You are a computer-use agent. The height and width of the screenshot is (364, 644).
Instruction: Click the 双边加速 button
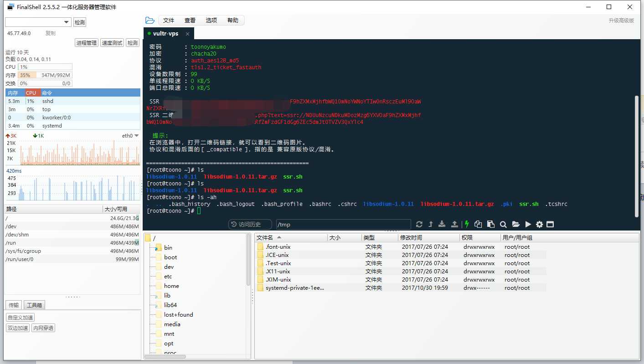[18, 328]
